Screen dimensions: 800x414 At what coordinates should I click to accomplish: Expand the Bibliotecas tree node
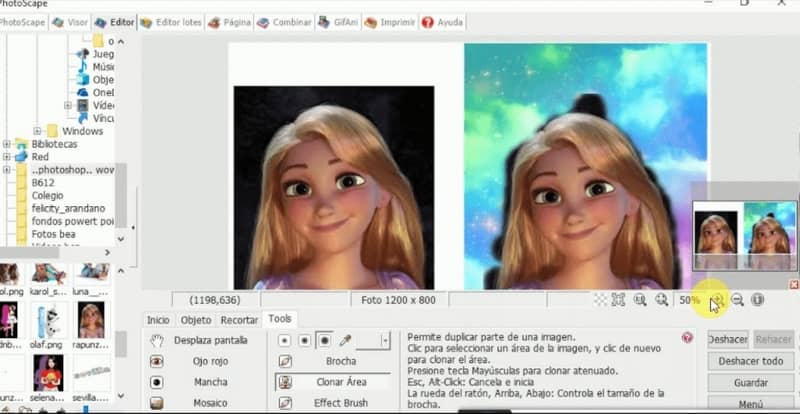point(6,144)
